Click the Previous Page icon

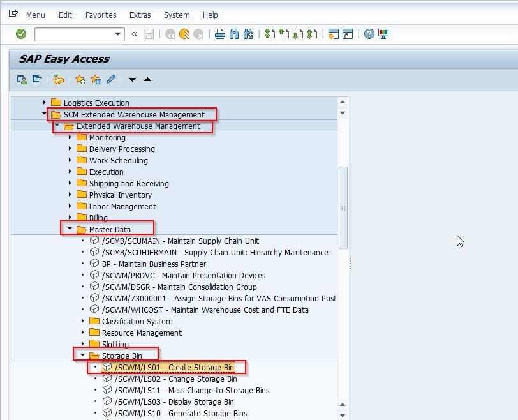tap(284, 34)
